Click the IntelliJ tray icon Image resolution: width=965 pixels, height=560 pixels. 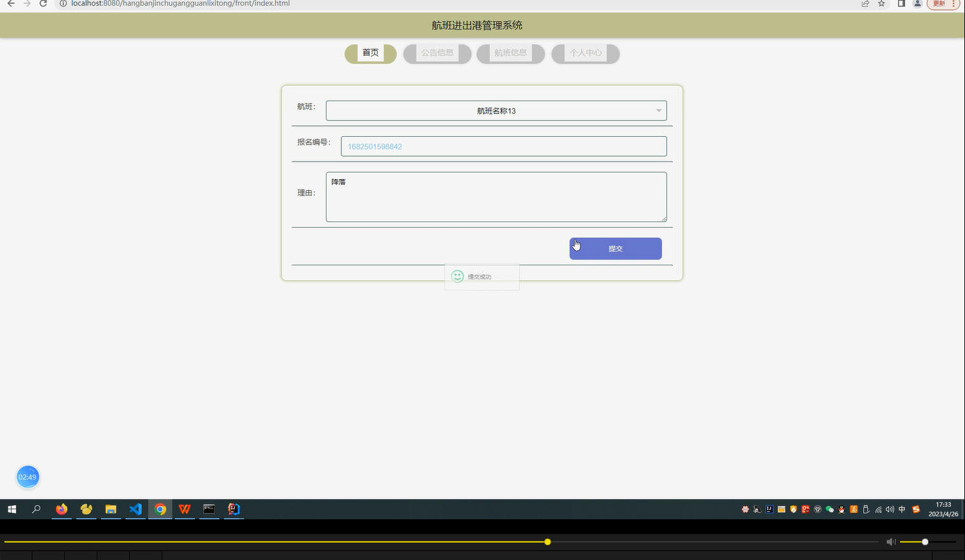tap(770, 509)
